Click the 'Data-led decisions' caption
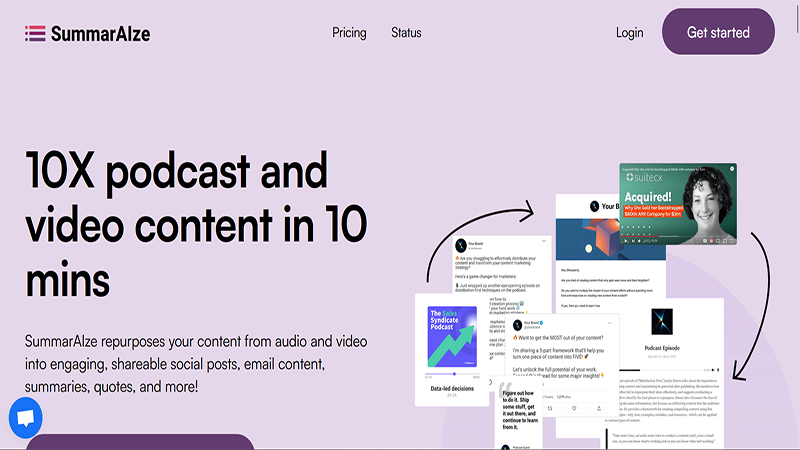This screenshot has height=450, width=800. coord(452,388)
